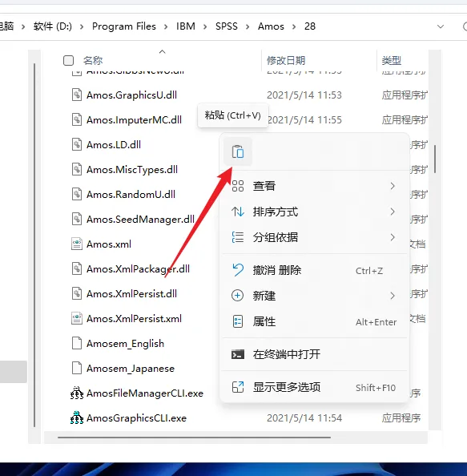Image resolution: width=467 pixels, height=476 pixels.
Task: Click the Sort by (排序方式) arrows icon
Action: coord(238,212)
